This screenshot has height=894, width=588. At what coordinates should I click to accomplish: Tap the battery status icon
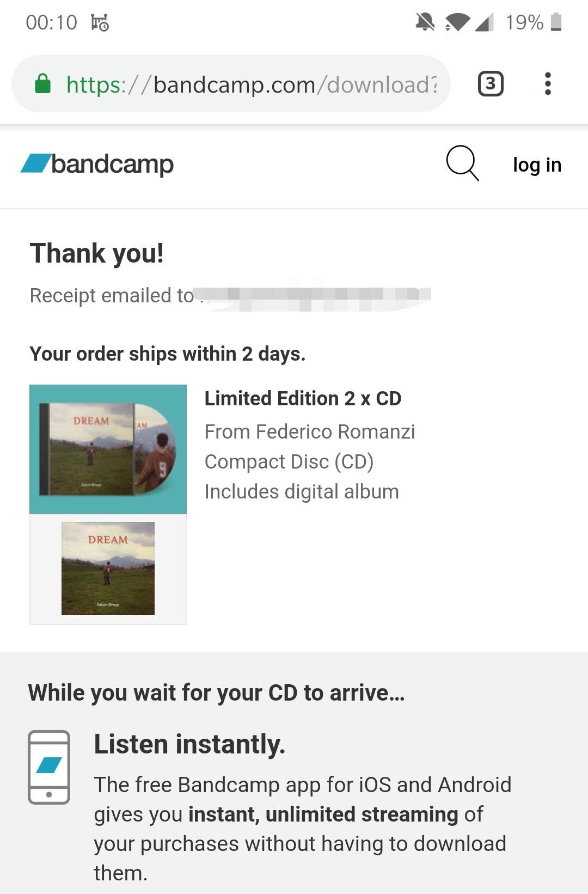coord(556,22)
